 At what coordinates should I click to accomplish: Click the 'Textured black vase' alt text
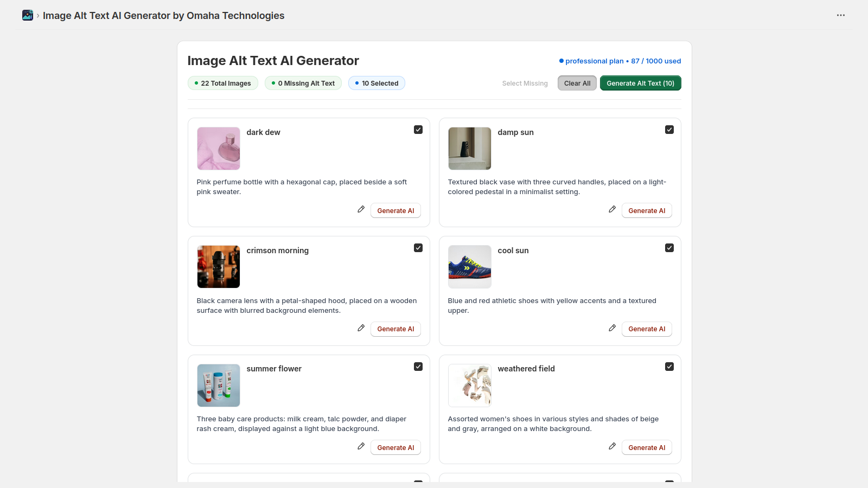coord(557,187)
